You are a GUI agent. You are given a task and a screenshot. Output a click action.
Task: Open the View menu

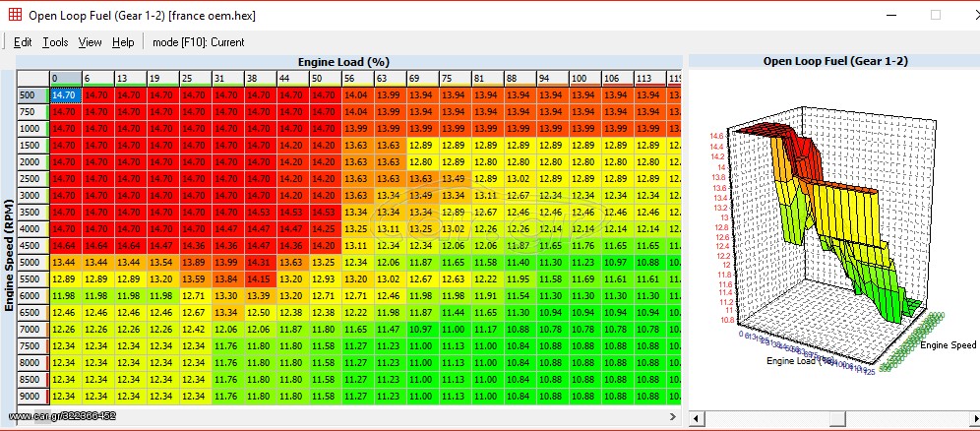(x=90, y=42)
